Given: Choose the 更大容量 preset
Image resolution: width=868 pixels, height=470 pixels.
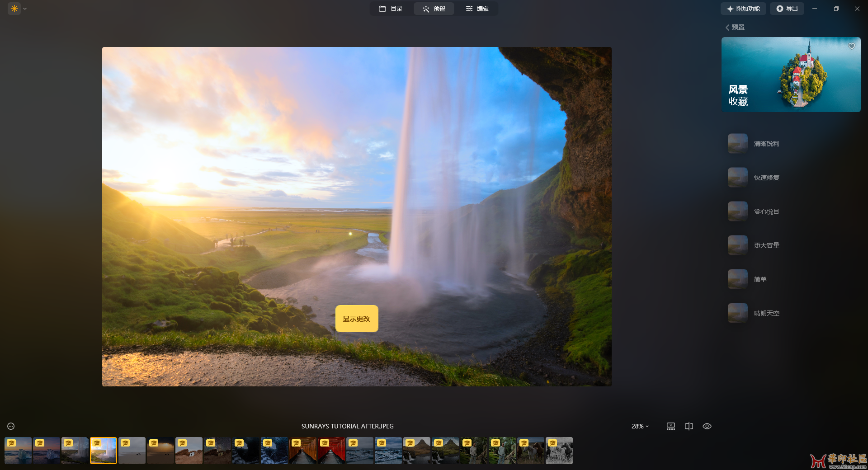Looking at the screenshot, I should coord(766,245).
